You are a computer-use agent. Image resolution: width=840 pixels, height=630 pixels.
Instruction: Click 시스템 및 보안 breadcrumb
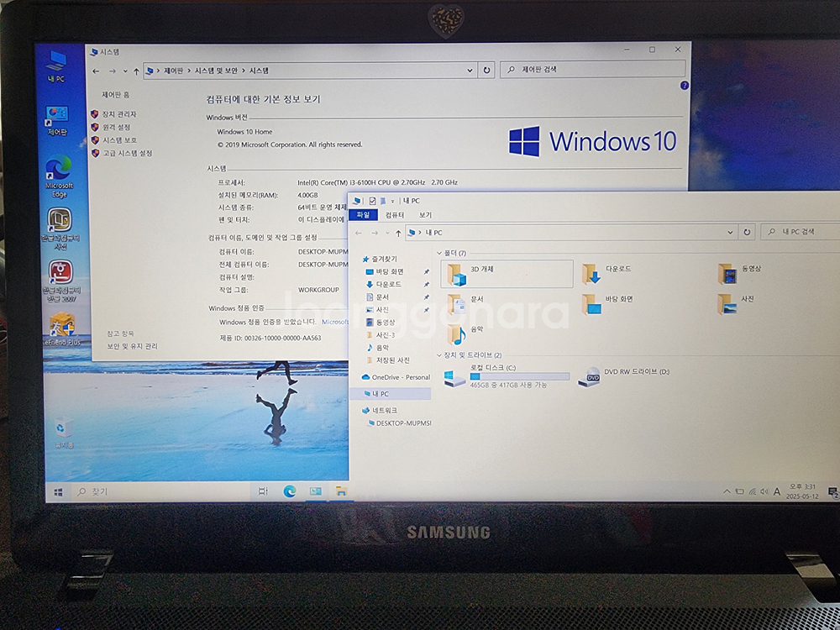point(216,71)
